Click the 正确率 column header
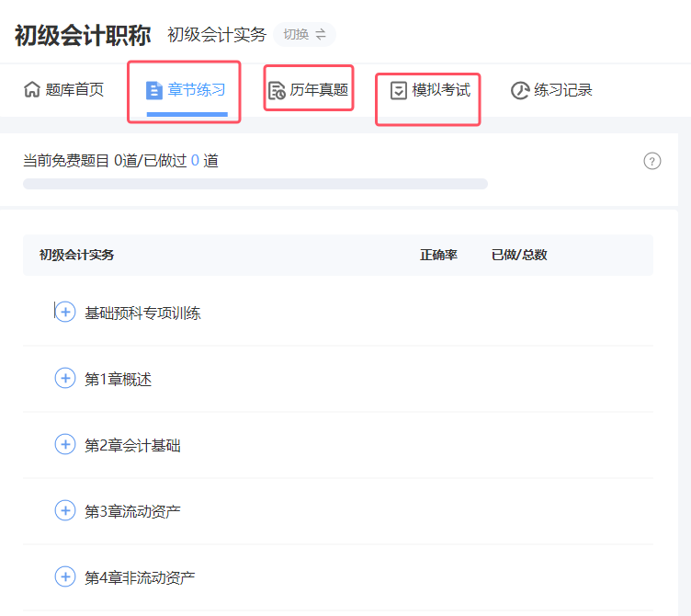The height and width of the screenshot is (616, 691). [x=438, y=255]
